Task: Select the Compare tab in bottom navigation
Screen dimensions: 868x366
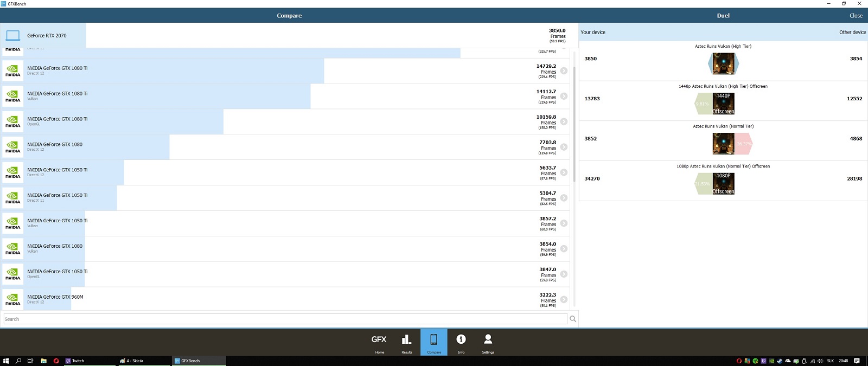Action: [433, 342]
